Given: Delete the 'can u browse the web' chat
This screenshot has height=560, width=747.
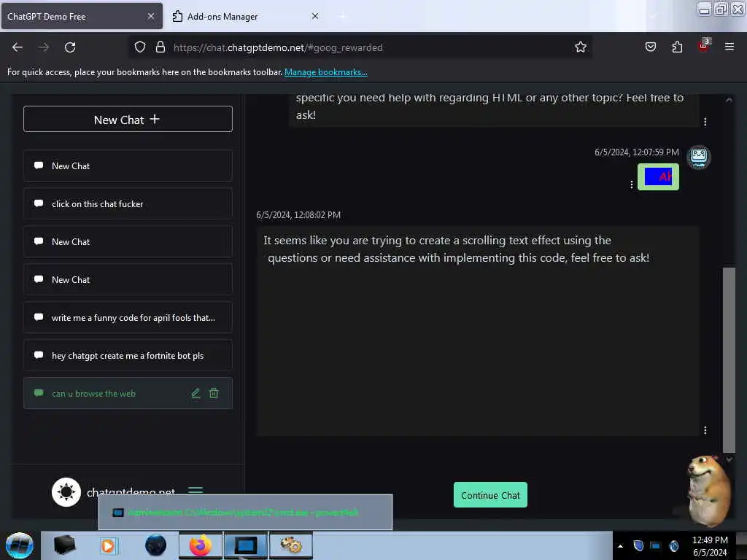Looking at the screenshot, I should click(x=214, y=393).
